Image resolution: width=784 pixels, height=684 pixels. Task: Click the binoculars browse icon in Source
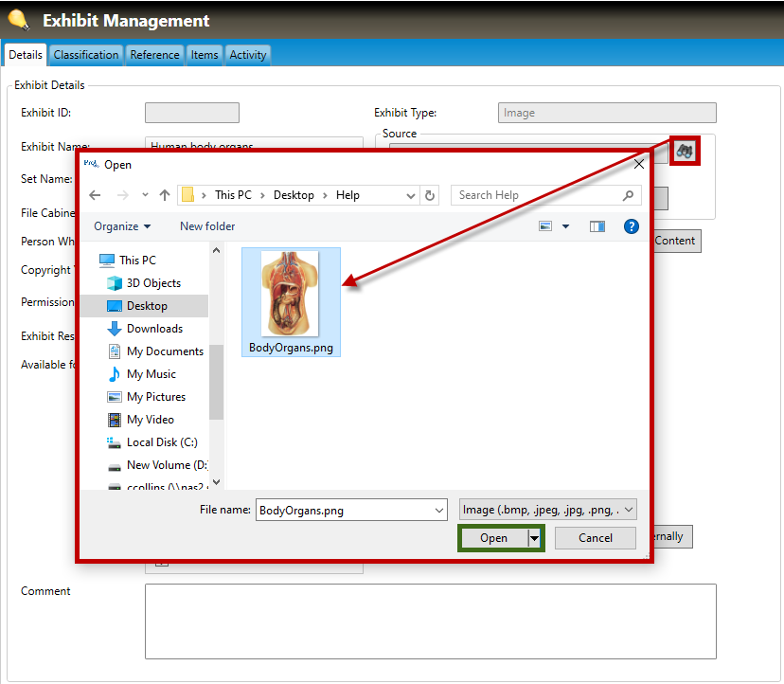coord(686,151)
